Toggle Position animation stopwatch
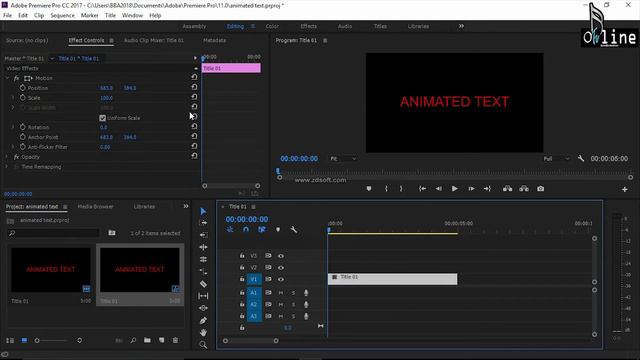640x360 pixels. 22,88
